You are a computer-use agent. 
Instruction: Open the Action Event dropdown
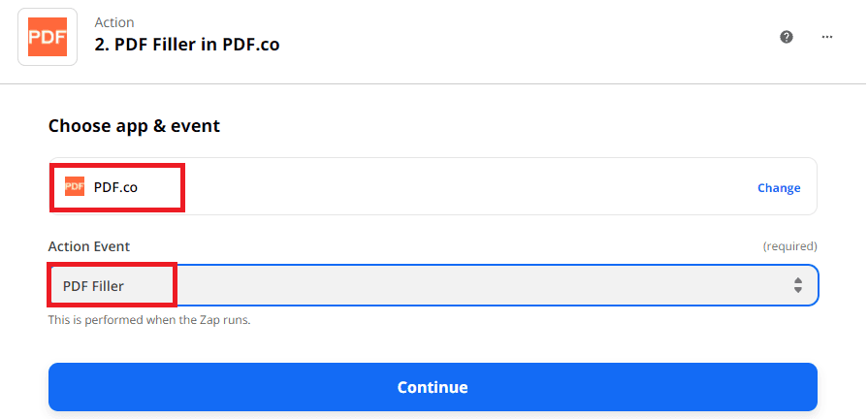click(433, 285)
